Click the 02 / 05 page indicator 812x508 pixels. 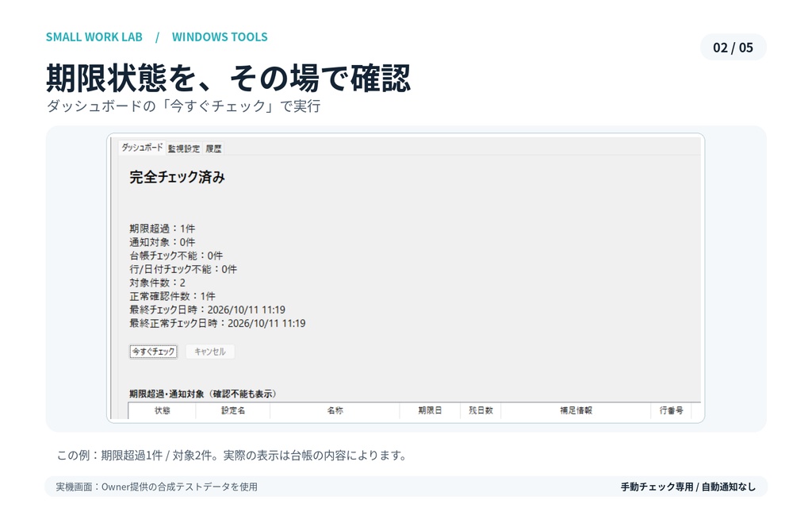(x=733, y=48)
